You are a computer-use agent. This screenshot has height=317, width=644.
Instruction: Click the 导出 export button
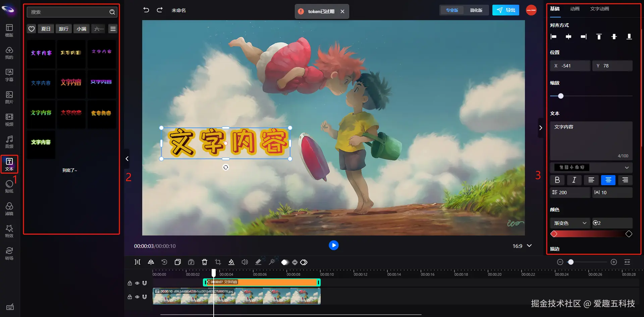pyautogui.click(x=506, y=10)
